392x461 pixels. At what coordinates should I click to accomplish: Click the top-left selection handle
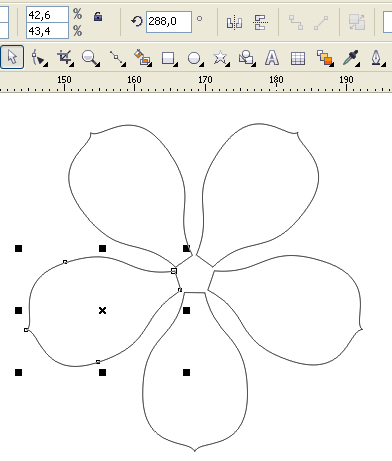[x=19, y=248]
